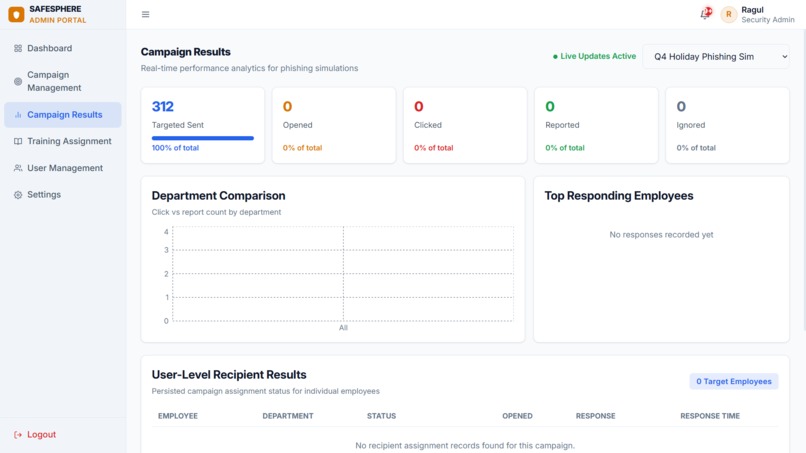Click the Campaign Results bar chart icon
Viewport: 806px width, 453px height.
point(18,115)
